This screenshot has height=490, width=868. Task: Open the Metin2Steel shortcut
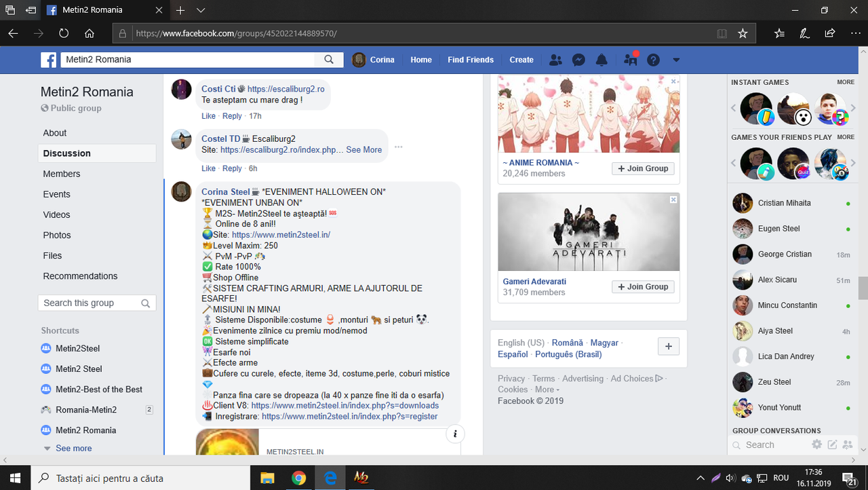tap(77, 348)
